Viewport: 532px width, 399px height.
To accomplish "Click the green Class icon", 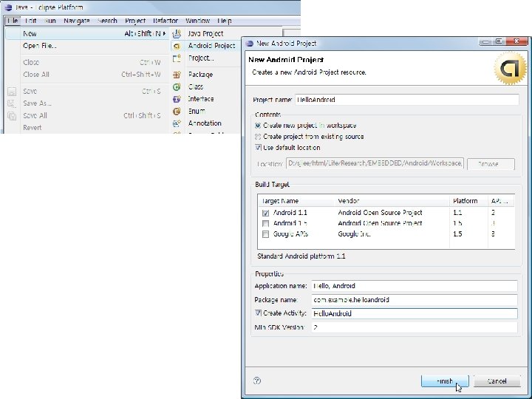I will tap(177, 87).
